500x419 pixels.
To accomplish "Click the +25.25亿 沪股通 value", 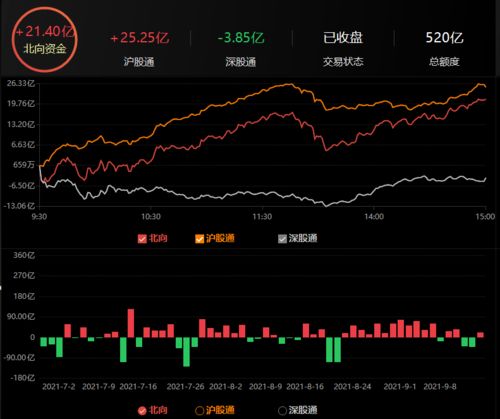I will pyautogui.click(x=139, y=38).
